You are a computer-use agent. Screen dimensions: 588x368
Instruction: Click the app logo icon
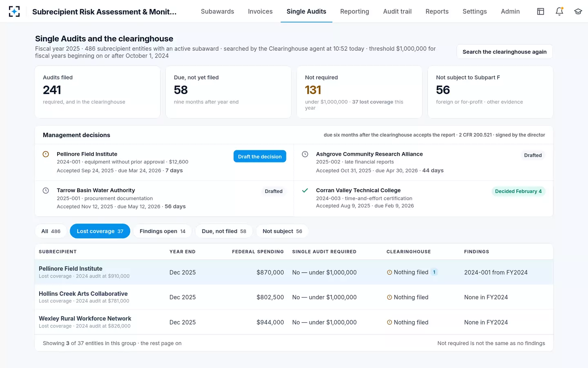click(14, 11)
